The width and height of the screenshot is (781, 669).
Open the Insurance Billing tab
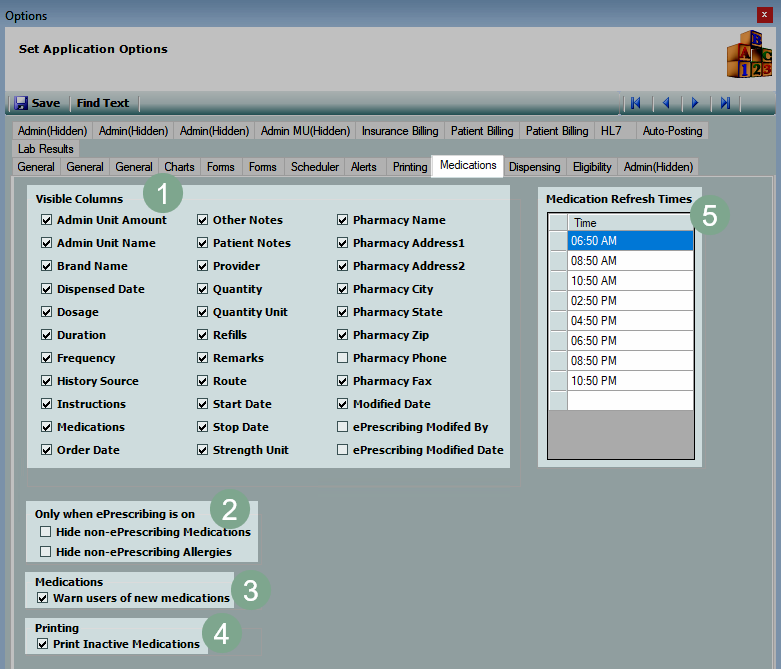400,131
